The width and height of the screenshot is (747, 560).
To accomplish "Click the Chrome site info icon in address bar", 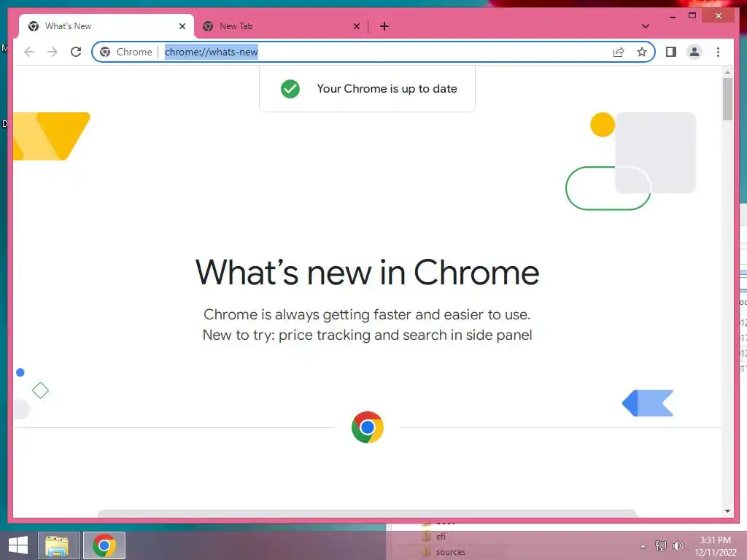I will click(x=105, y=52).
